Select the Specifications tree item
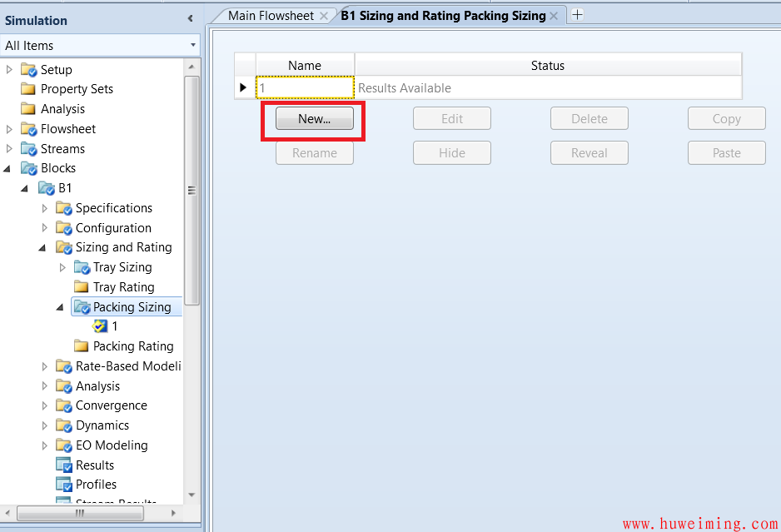Screen dimensions: 781x532 113,208
